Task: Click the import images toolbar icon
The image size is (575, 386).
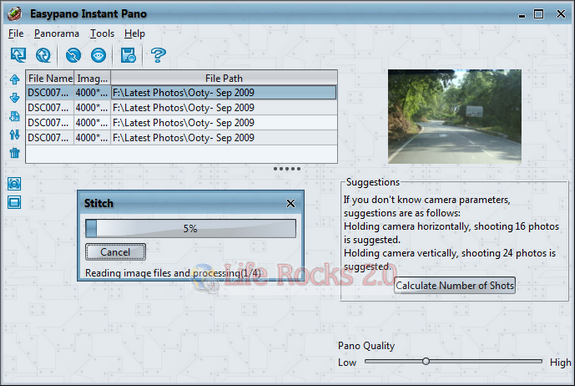Action: (18, 55)
